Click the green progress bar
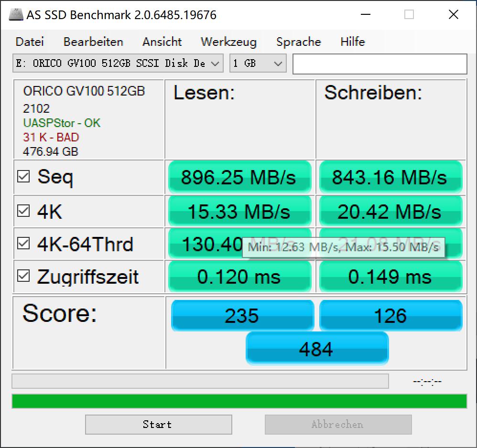 click(x=239, y=401)
